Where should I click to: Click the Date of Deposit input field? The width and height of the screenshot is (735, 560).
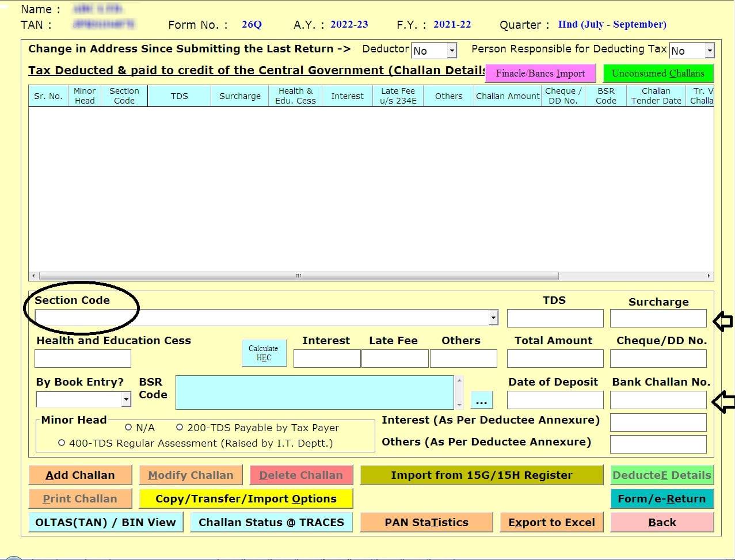pos(555,400)
